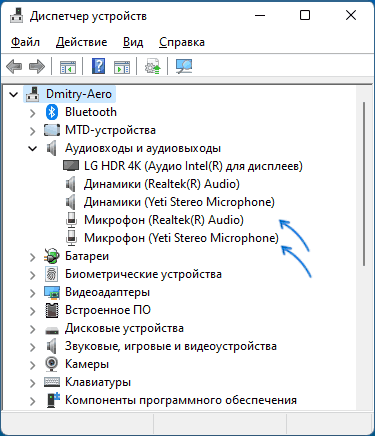The width and height of the screenshot is (375, 436).
Task: Toggle the console tree pane icon
Action: [x=68, y=67]
